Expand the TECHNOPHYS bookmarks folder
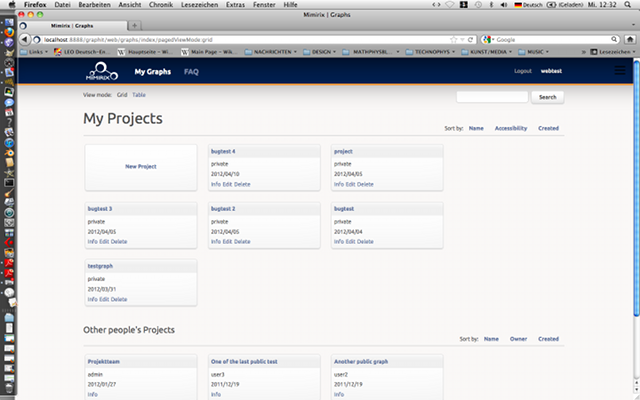This screenshot has height=400, width=640. (x=430, y=52)
